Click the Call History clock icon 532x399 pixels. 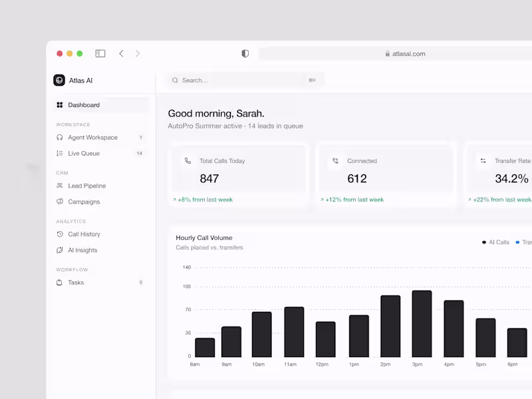(60, 234)
